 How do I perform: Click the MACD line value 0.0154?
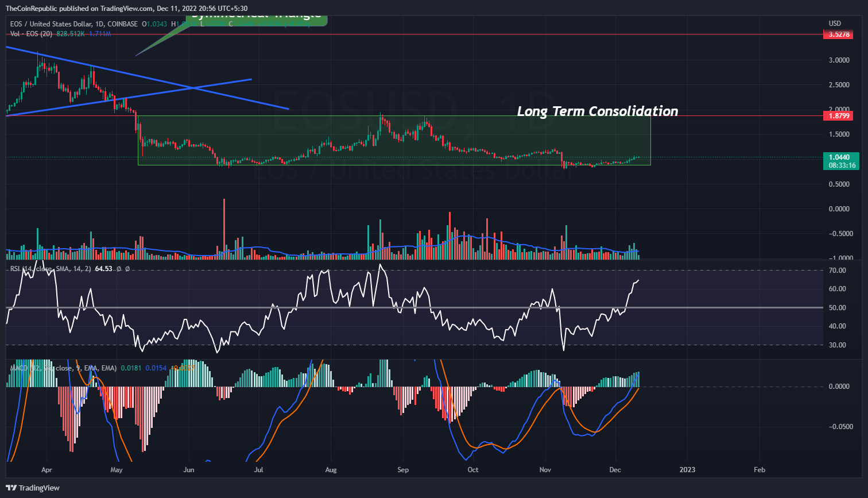click(x=155, y=368)
